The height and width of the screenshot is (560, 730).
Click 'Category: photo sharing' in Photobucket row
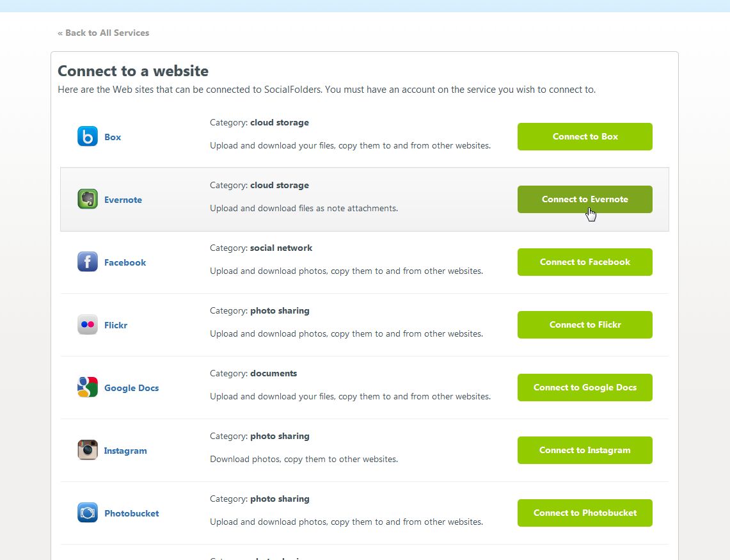[x=260, y=499]
